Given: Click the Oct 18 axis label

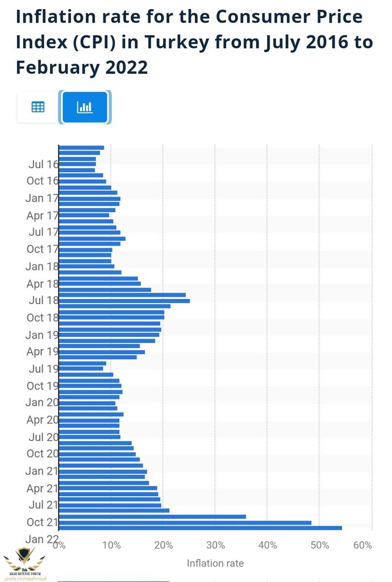Looking at the screenshot, I should coord(43,318).
